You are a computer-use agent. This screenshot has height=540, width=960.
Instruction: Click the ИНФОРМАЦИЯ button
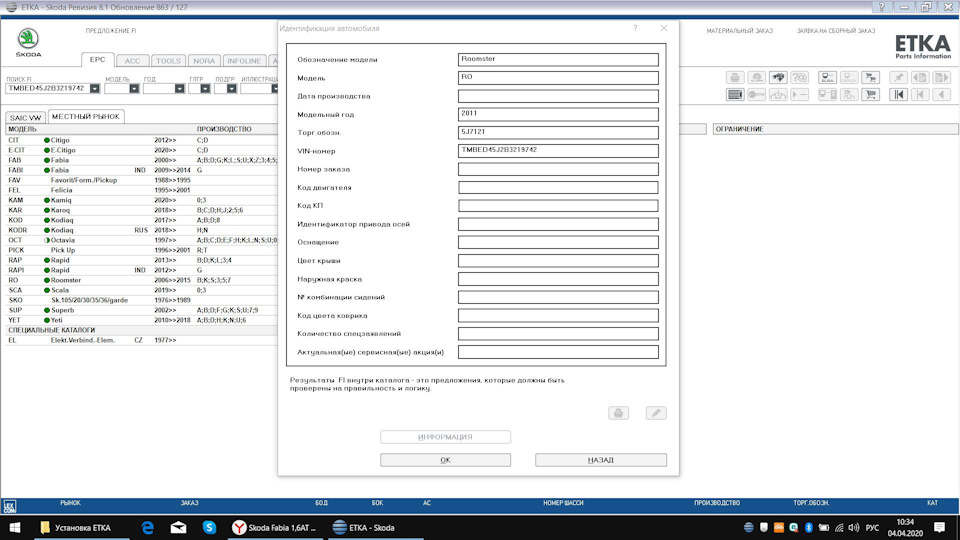point(445,437)
